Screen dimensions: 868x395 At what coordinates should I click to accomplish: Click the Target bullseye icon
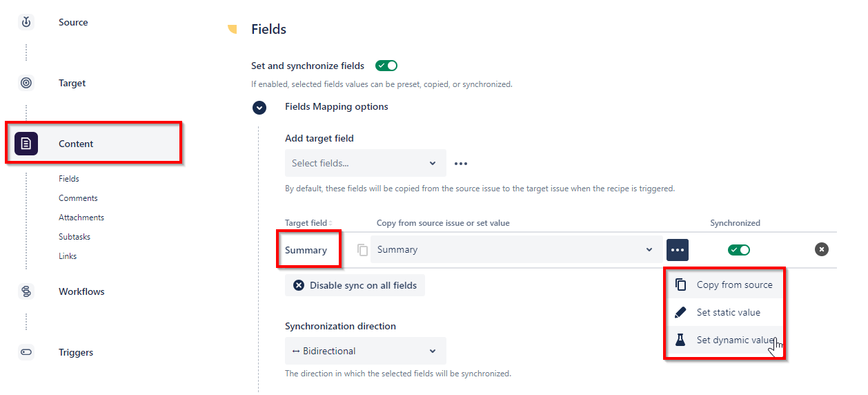(26, 83)
